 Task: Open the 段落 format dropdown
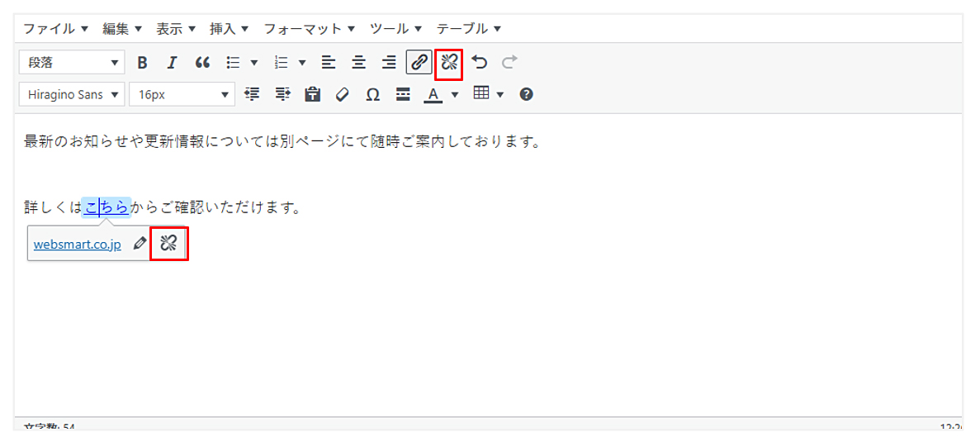[x=72, y=63]
